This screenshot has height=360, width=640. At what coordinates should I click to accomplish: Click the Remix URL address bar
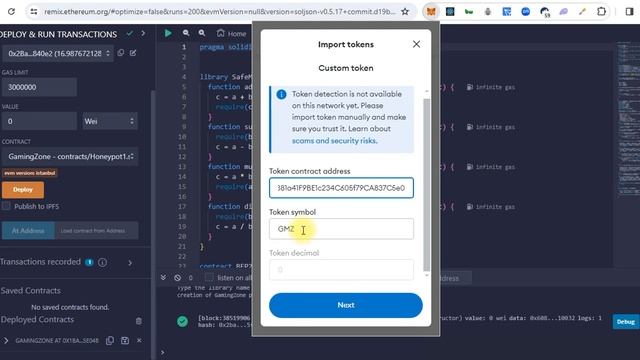click(220, 11)
